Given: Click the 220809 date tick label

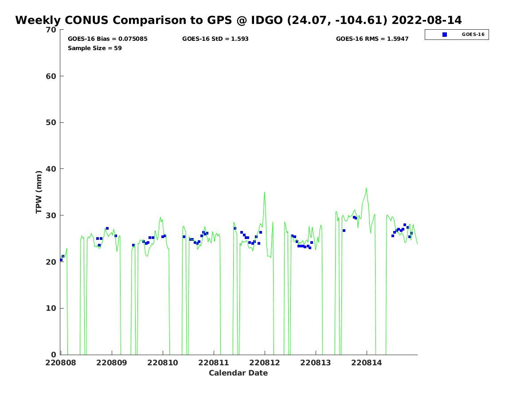Looking at the screenshot, I should (112, 363).
